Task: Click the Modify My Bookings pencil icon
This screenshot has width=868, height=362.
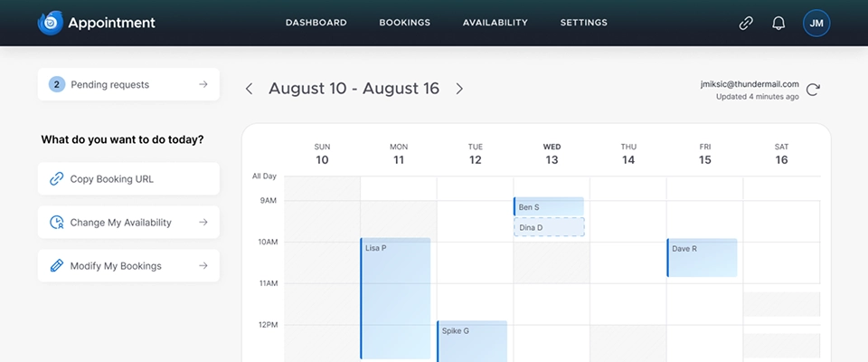Action: click(x=56, y=266)
